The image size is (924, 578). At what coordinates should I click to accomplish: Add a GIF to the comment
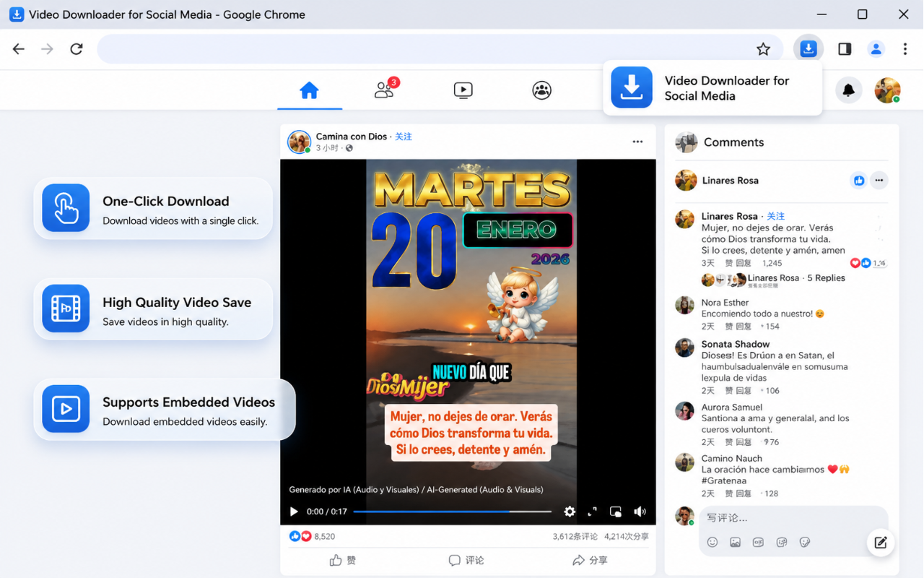coord(759,543)
